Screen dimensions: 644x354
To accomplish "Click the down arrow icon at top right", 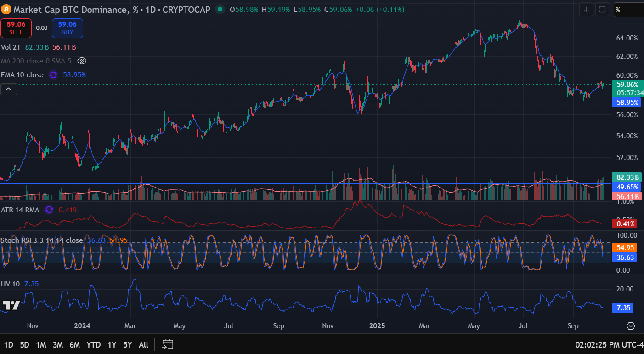I will click(586, 9).
